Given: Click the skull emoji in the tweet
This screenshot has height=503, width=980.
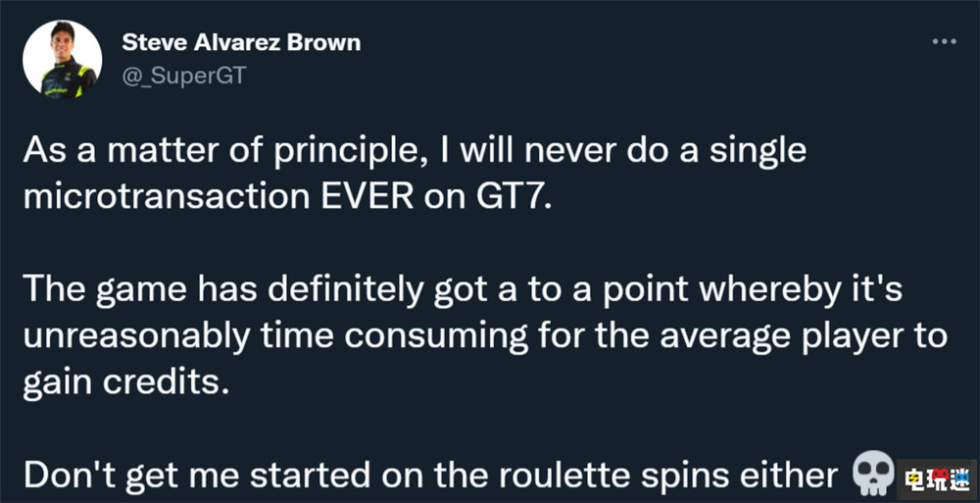Looking at the screenshot, I should point(873,474).
